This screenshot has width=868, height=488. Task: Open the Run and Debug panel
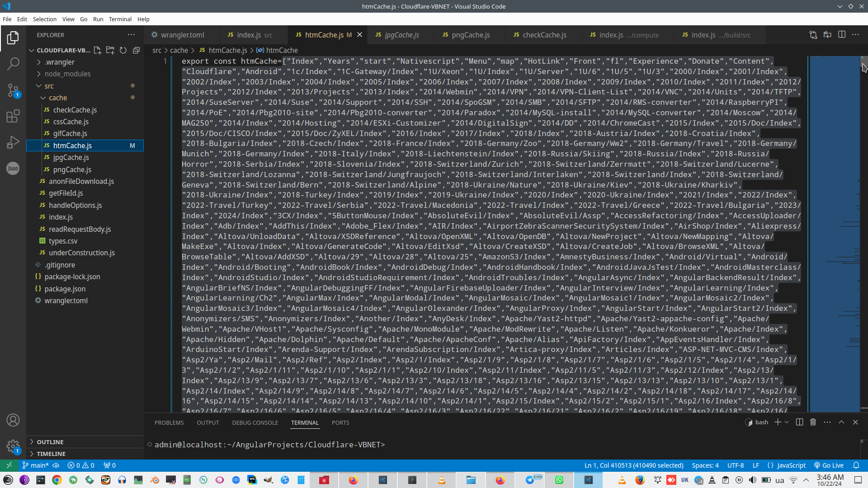(13, 142)
